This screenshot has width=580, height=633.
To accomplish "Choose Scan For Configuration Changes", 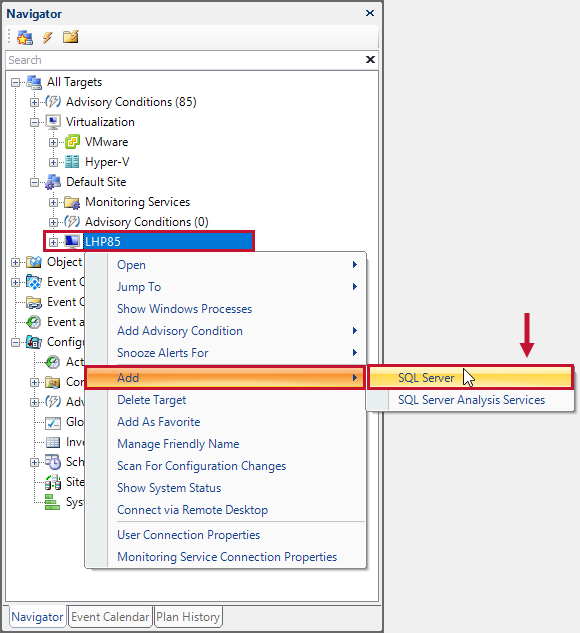I will (226, 466).
